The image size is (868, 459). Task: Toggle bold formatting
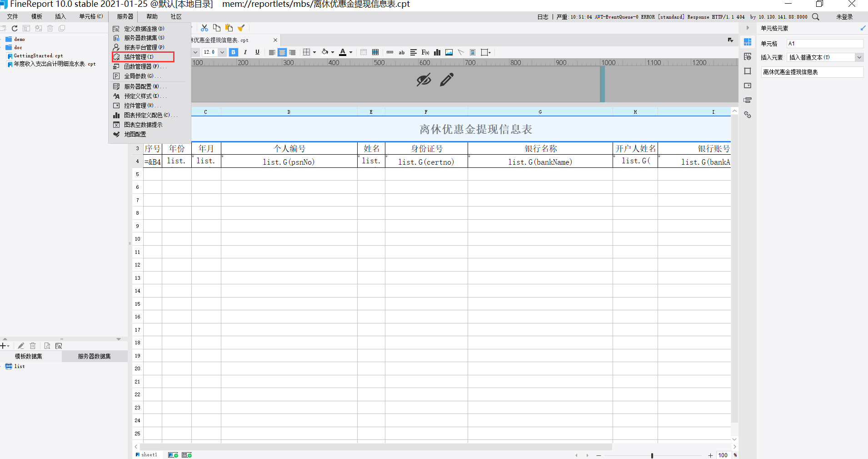233,52
